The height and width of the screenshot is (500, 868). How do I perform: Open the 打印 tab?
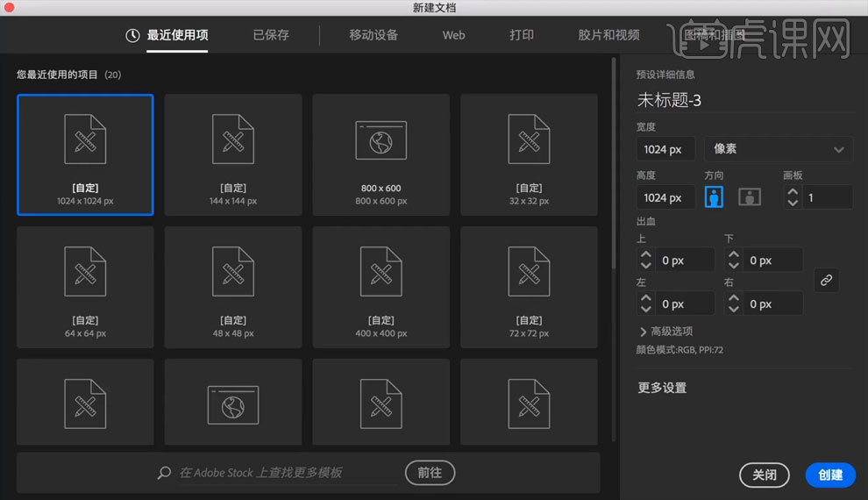pyautogui.click(x=522, y=35)
